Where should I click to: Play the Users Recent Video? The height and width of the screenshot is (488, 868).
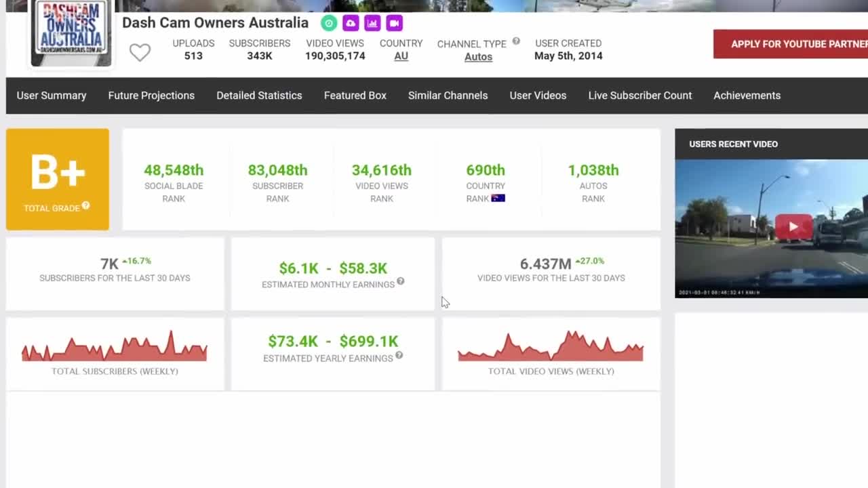pyautogui.click(x=793, y=227)
